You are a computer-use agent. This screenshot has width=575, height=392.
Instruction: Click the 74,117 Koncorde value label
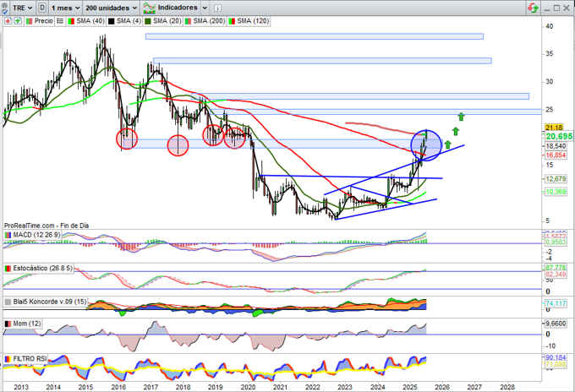click(x=556, y=303)
